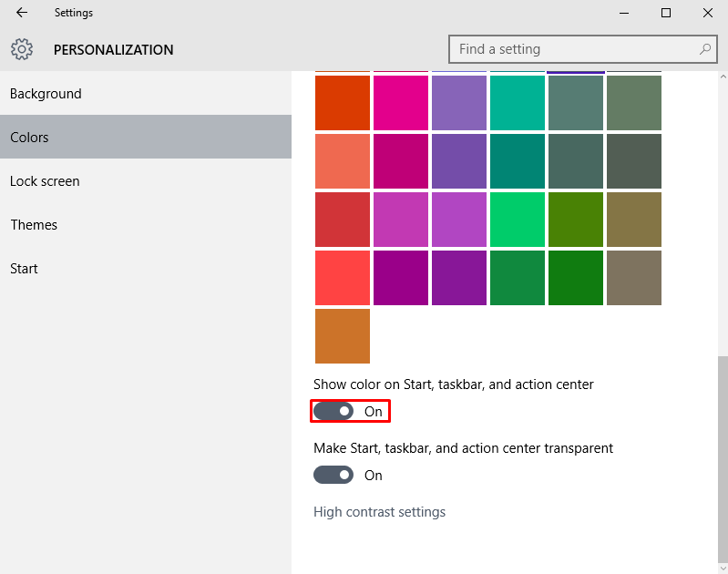Minimize the Settings window
Viewport: 728px width, 574px height.
click(x=624, y=13)
